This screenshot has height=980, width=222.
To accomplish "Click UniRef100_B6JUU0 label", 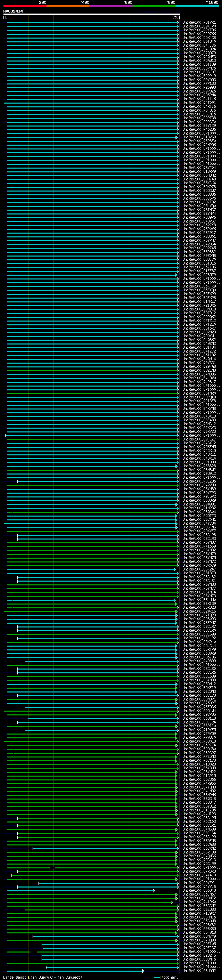I will [x=199, y=600].
